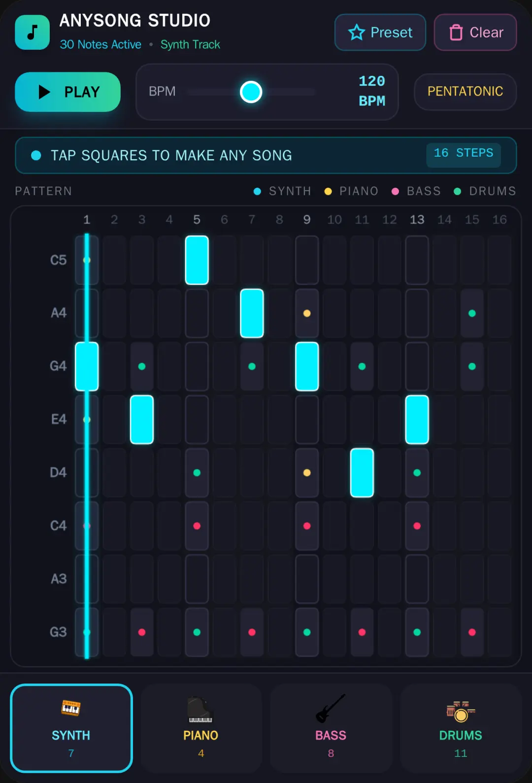Image resolution: width=532 pixels, height=783 pixels.
Task: Toggle the C4 cell at step 13
Action: coord(417,526)
